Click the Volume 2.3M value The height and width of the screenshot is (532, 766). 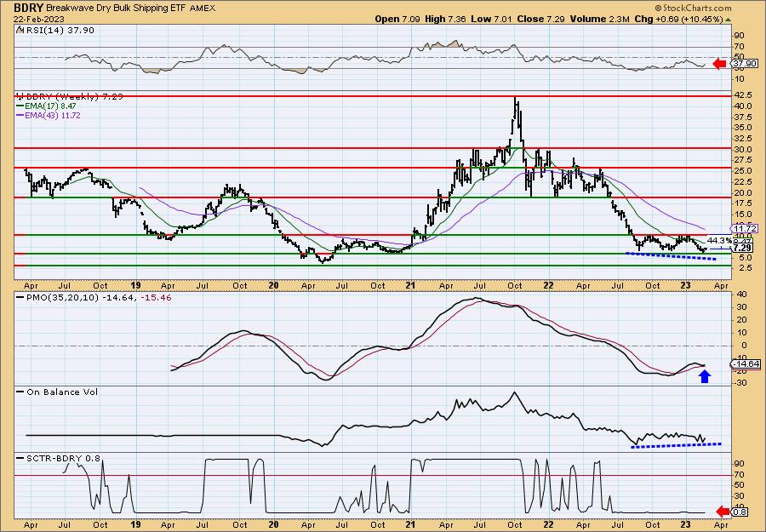(x=601, y=19)
